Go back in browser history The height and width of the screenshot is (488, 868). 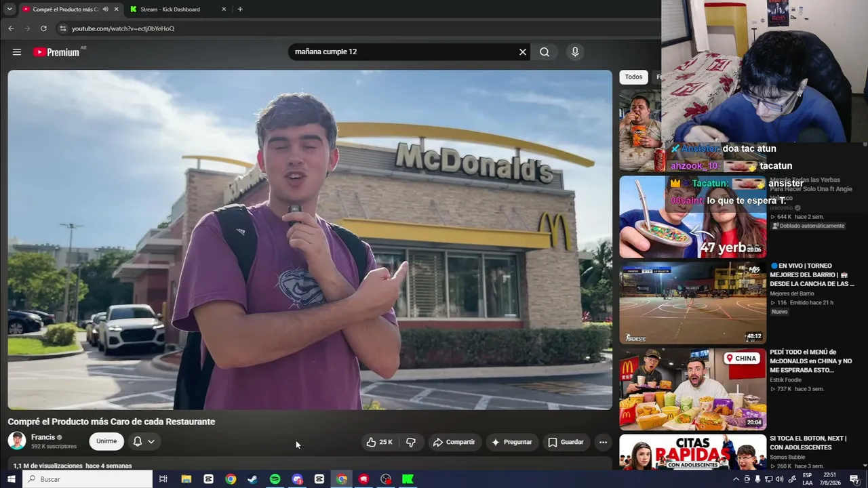point(11,28)
